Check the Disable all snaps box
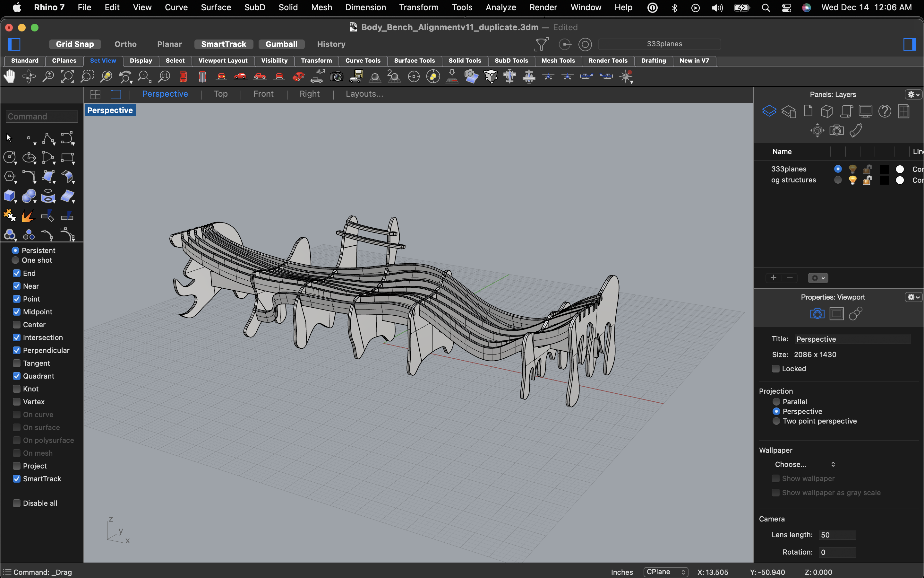Image resolution: width=924 pixels, height=578 pixels. pos(16,503)
